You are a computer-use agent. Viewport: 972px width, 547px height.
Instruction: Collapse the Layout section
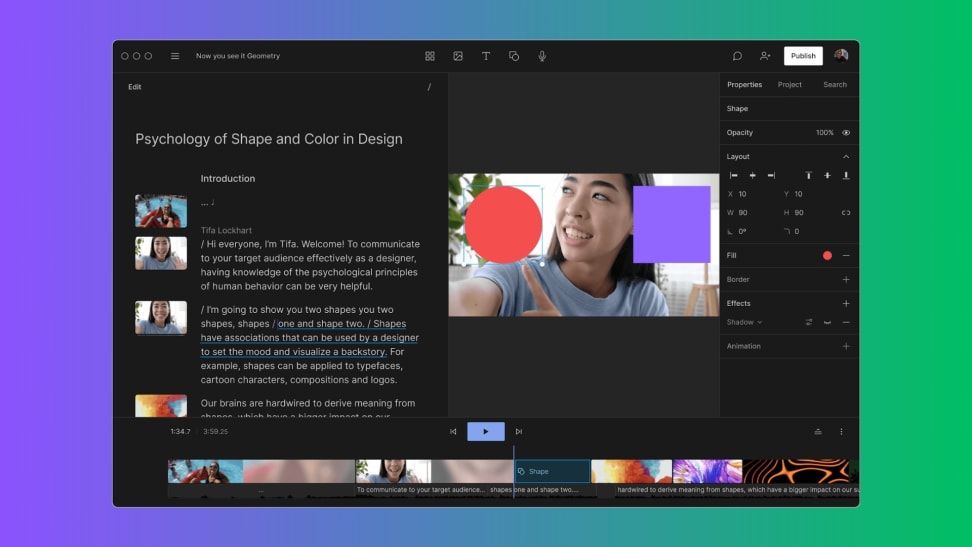tap(846, 157)
